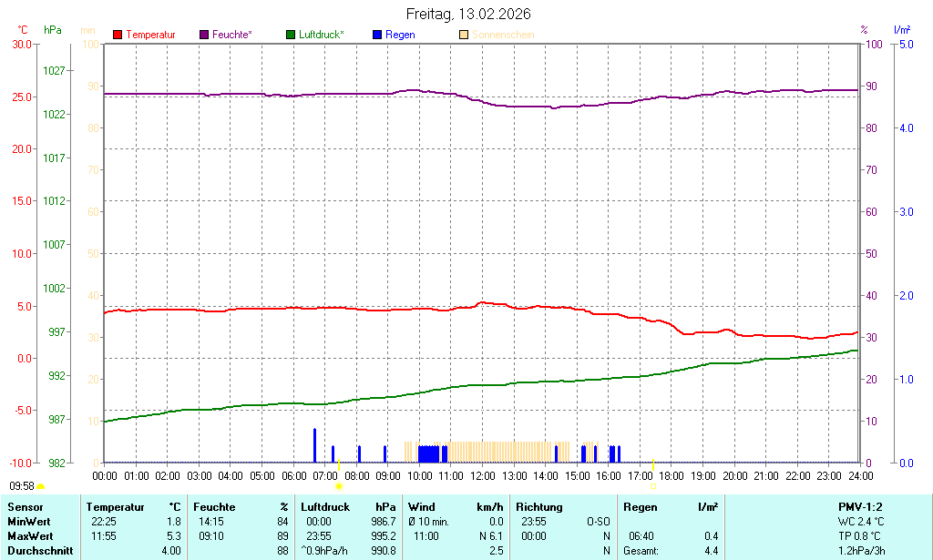933x560 pixels.
Task: Click the chart title Freitag, 13.02.2026
Action: click(468, 14)
